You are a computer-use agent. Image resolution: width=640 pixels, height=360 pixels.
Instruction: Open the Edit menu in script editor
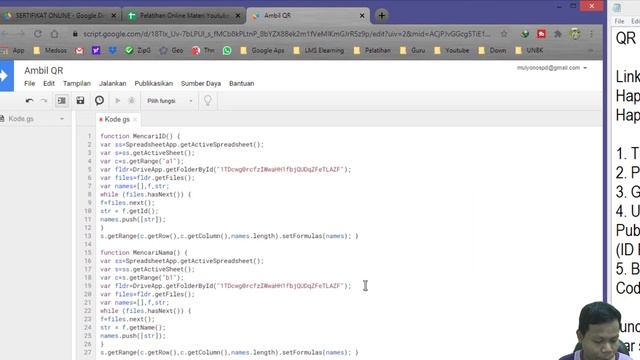pos(49,83)
